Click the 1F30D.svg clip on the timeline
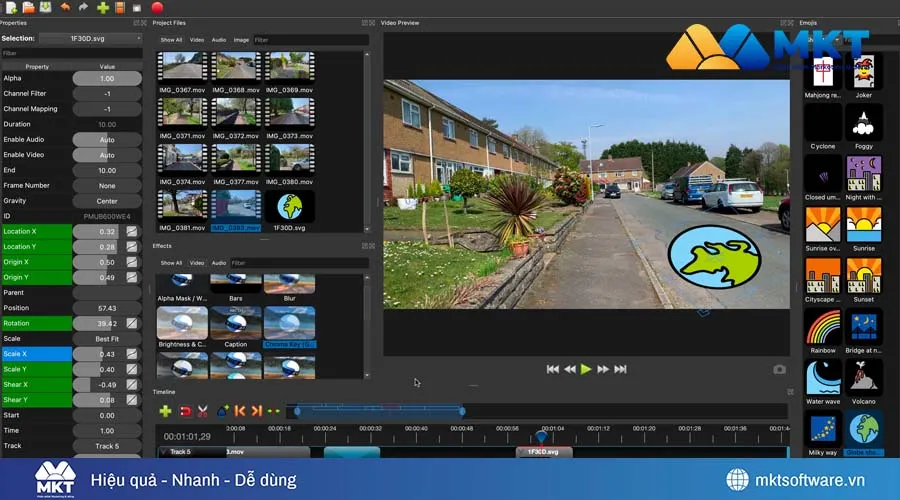The image size is (900, 500). [x=544, y=452]
